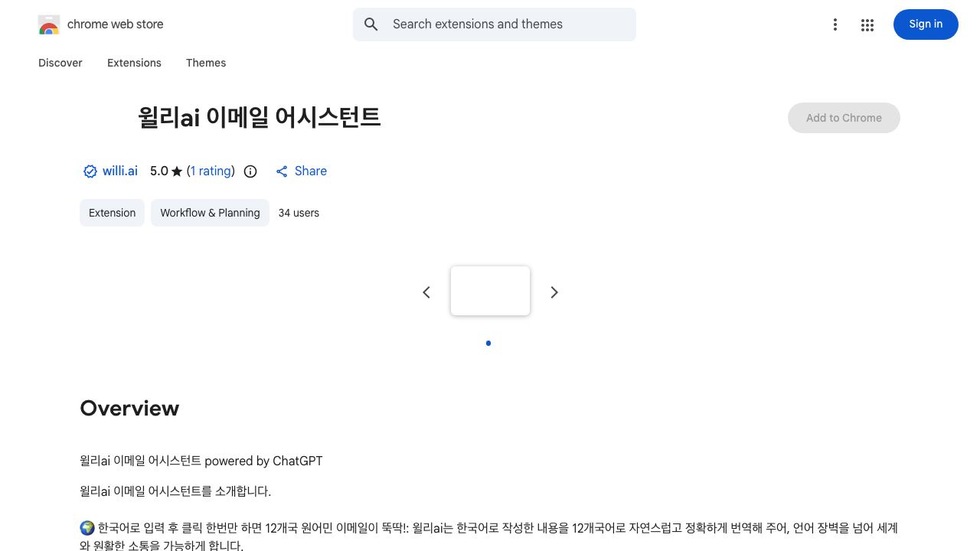Open the screenshot thumbnail preview
Image resolution: width=980 pixels, height=551 pixels.
(490, 291)
